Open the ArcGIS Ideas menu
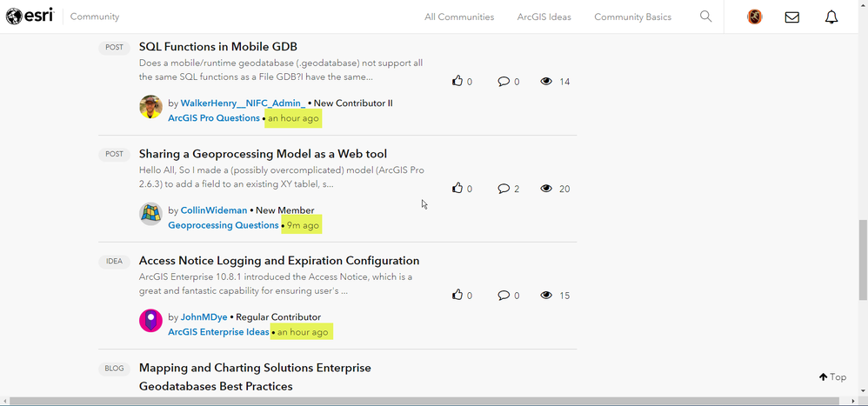 coord(544,17)
